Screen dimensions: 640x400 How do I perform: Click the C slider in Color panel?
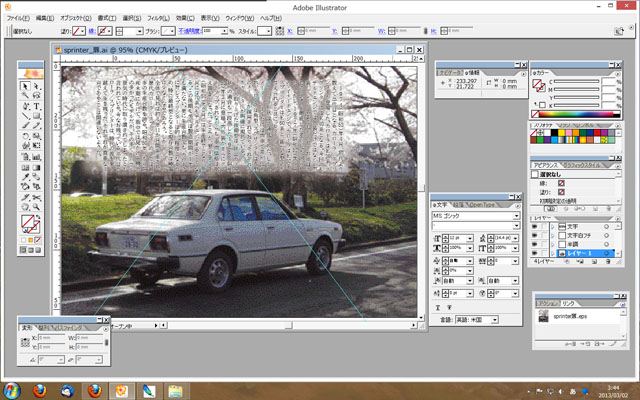(x=576, y=82)
